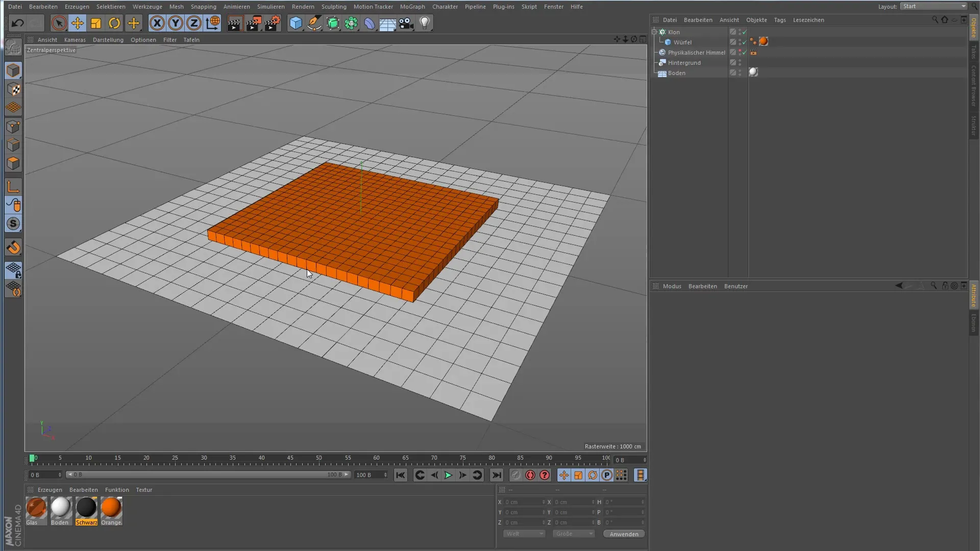
Task: Open the MoGraph menu
Action: (412, 7)
